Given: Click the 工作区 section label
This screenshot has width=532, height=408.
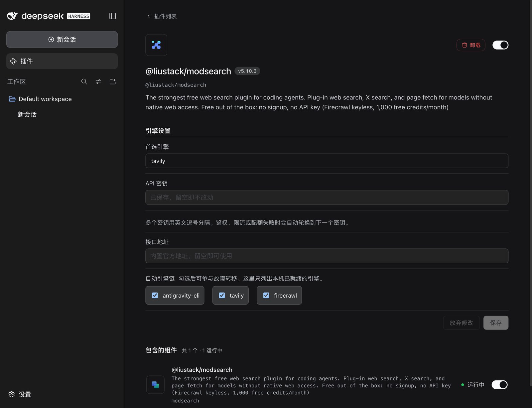Looking at the screenshot, I should tap(17, 81).
